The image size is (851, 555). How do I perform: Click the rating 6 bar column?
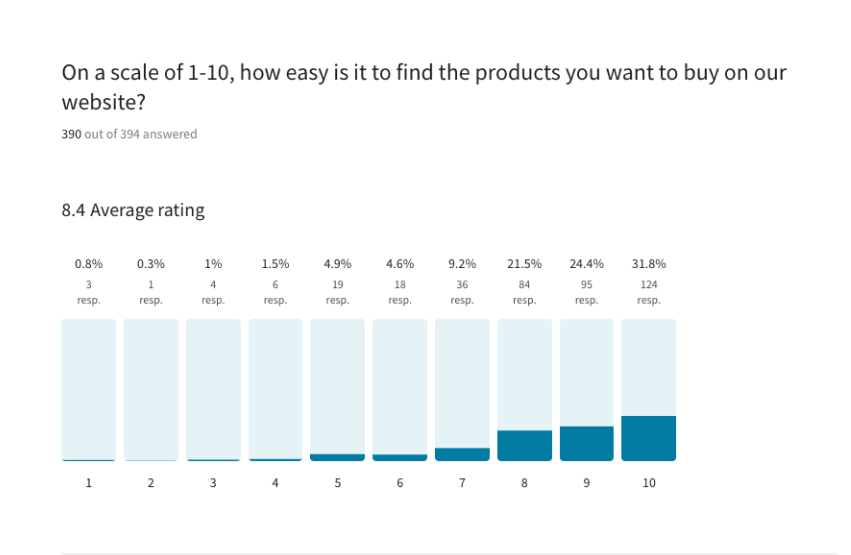[x=400, y=390]
